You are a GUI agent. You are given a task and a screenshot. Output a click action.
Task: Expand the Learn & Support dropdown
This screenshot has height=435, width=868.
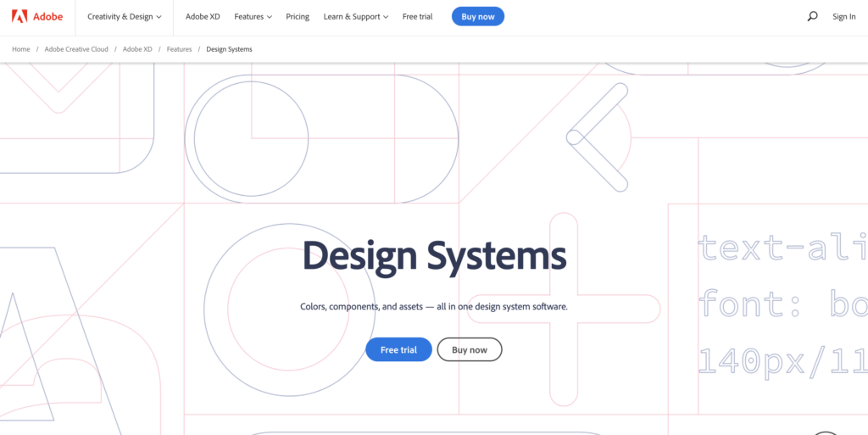355,17
